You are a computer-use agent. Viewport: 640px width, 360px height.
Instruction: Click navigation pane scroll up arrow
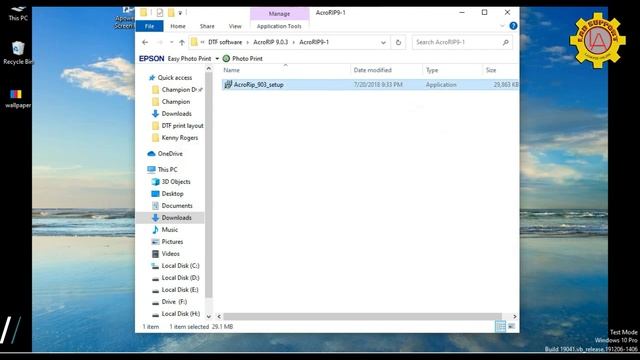point(209,69)
